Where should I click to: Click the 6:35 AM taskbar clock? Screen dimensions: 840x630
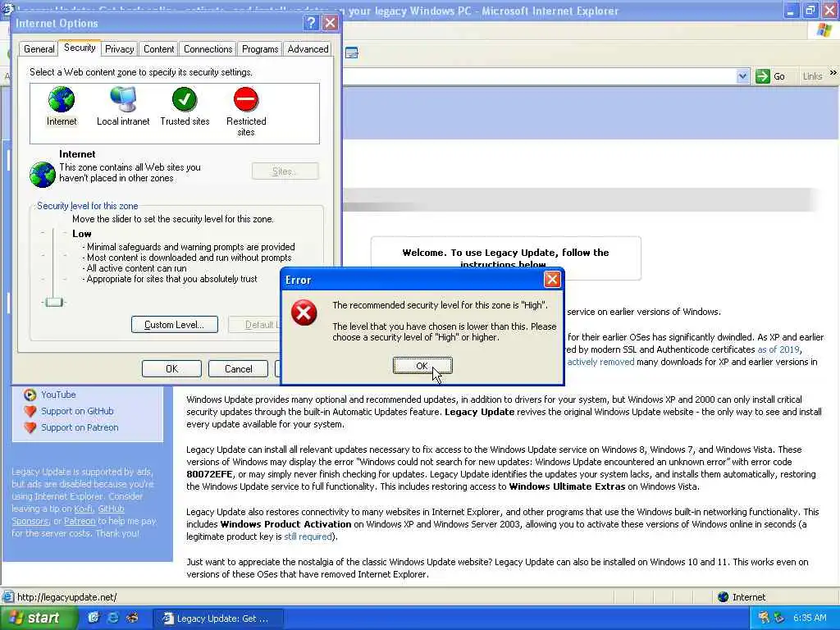(810, 618)
